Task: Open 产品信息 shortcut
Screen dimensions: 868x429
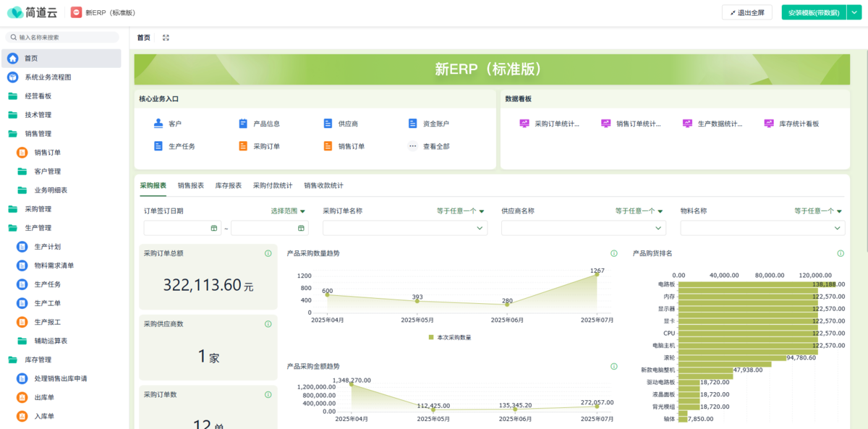Action: pos(259,124)
